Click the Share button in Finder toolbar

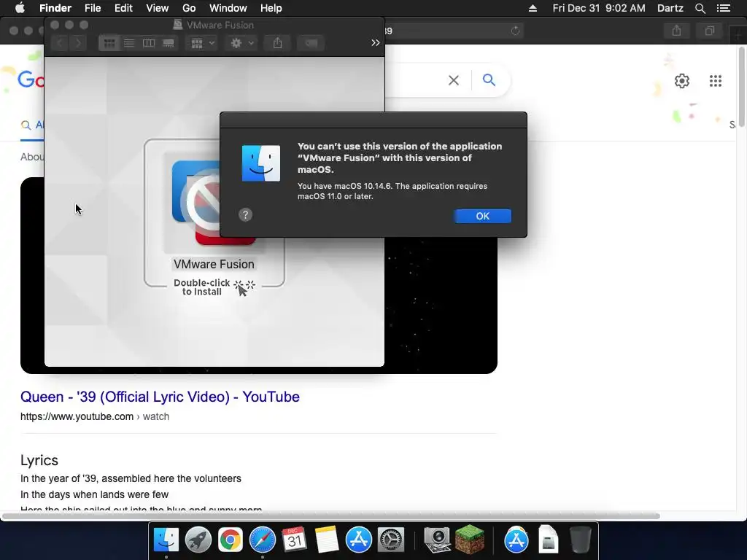click(x=278, y=43)
